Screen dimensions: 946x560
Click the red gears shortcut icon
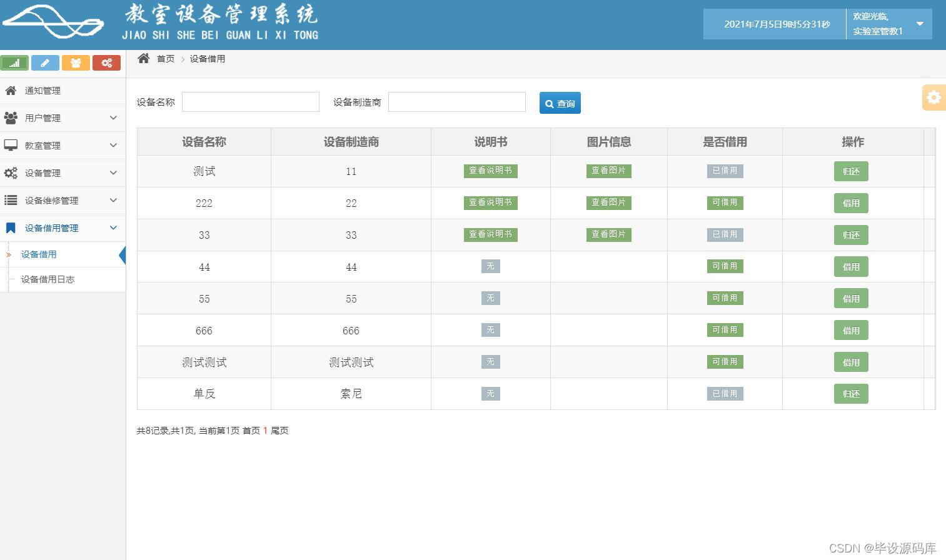106,62
